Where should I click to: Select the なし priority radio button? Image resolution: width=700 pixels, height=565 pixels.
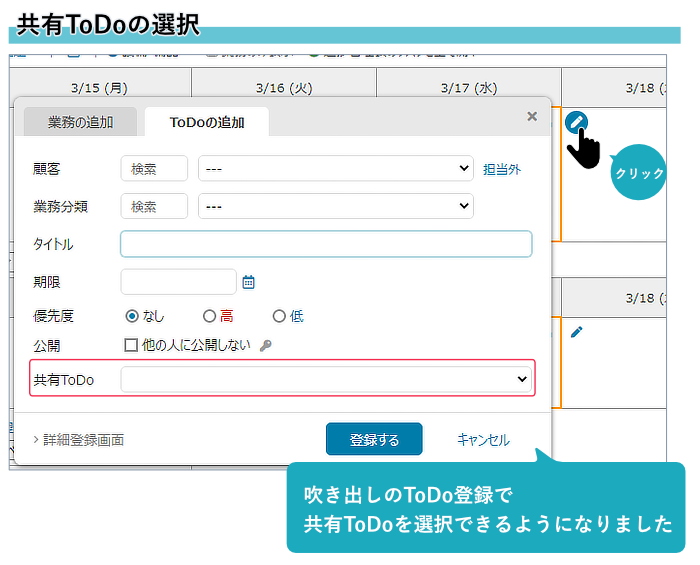tap(132, 316)
